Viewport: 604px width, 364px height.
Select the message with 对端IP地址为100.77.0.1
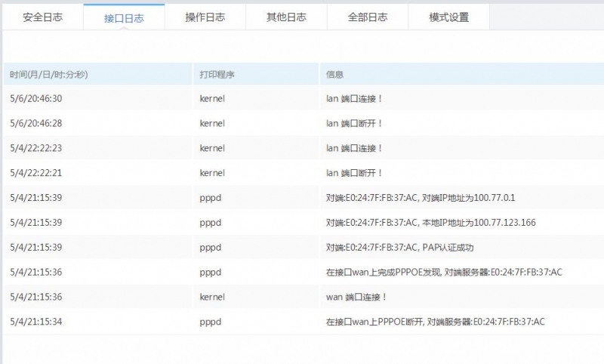point(420,198)
